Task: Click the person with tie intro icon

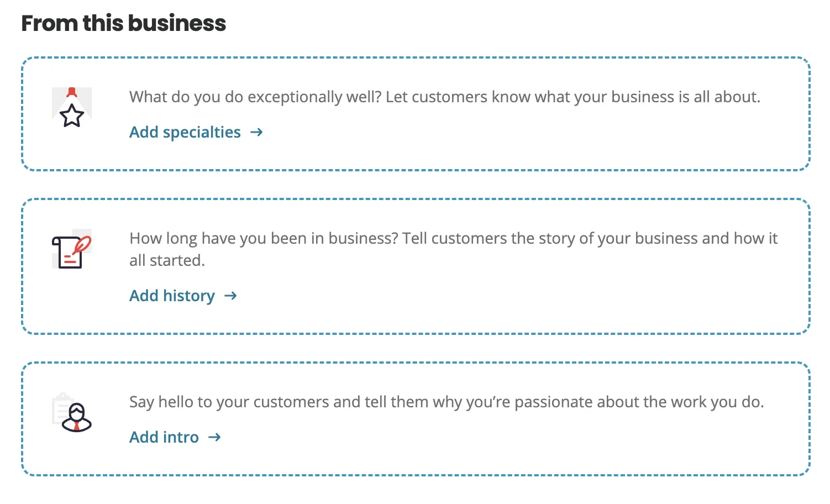Action: tap(72, 412)
